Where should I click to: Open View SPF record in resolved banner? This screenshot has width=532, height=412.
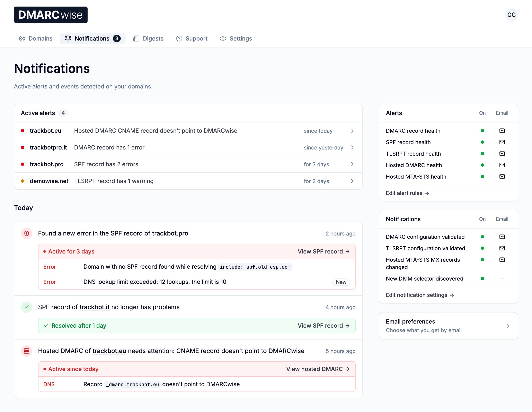(x=324, y=325)
